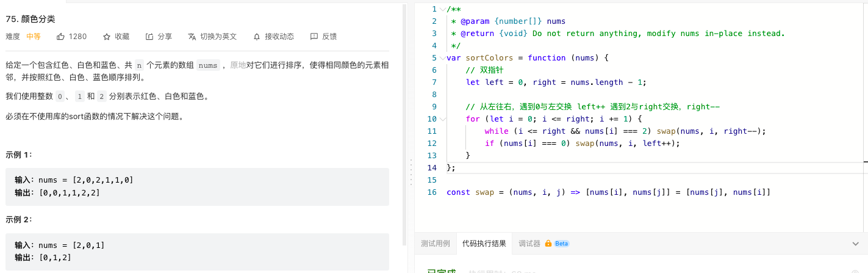The width and height of the screenshot is (868, 273).
Task: Click the star 收藏 favorite icon
Action: [x=107, y=37]
